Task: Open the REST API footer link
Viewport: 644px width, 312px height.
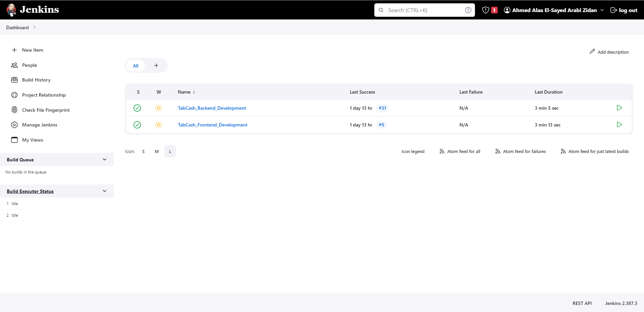Action: tap(582, 303)
